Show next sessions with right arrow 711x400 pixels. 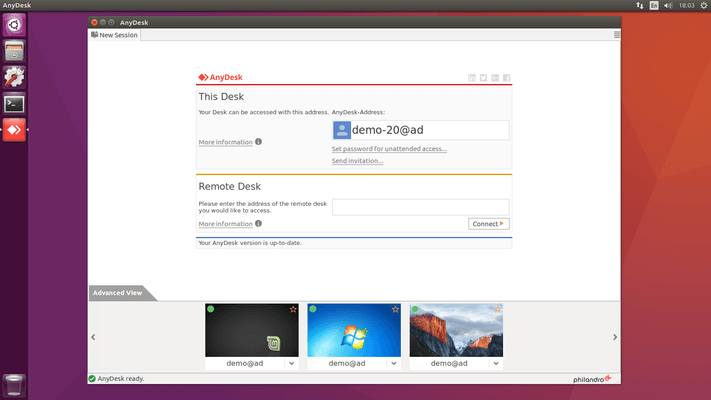[x=615, y=337]
